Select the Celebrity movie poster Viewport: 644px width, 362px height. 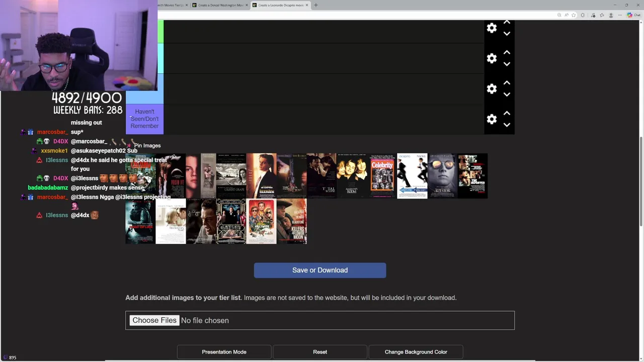click(x=382, y=176)
